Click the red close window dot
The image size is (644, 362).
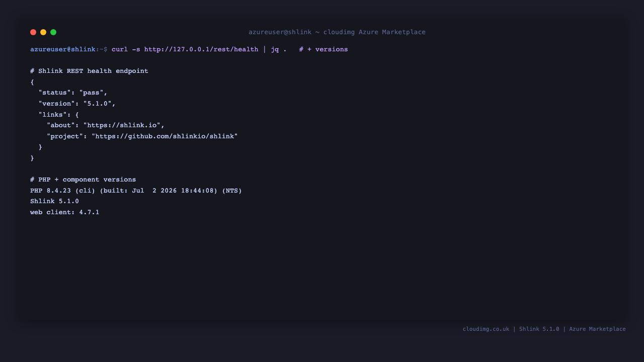coord(33,32)
